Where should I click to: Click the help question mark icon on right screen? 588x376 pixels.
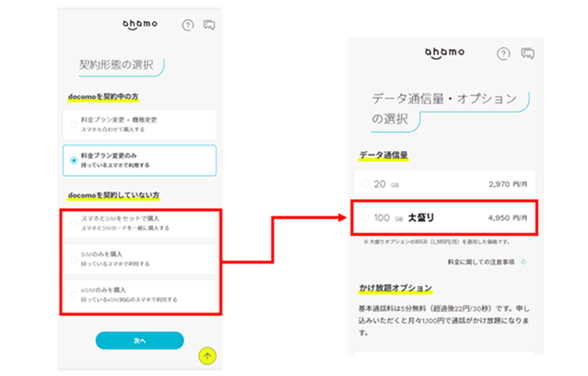tap(503, 53)
